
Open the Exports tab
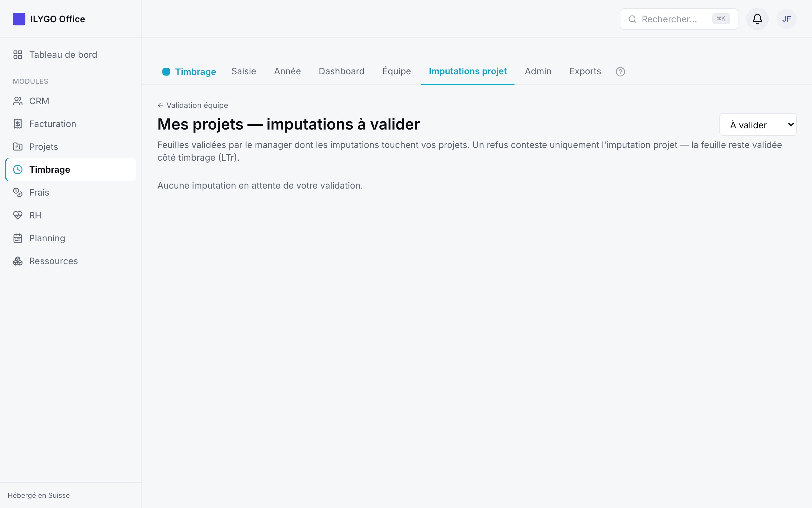click(x=585, y=71)
